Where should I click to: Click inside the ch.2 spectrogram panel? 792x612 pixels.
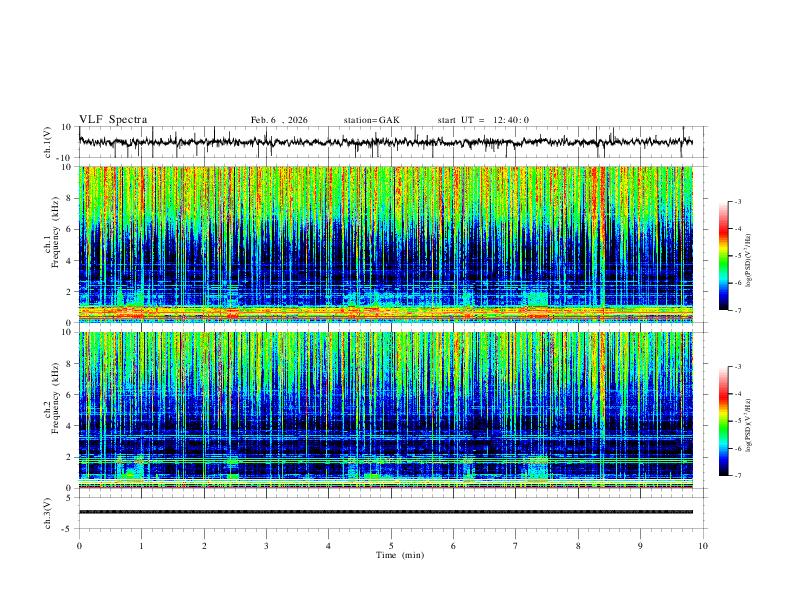coord(386,410)
